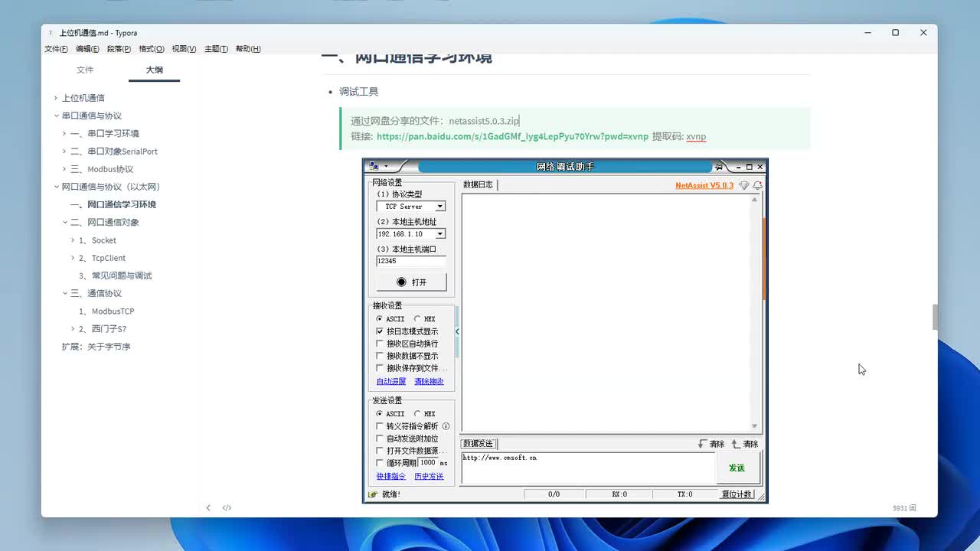Click the 复位计数 button
The width and height of the screenshot is (980, 551).
[737, 494]
